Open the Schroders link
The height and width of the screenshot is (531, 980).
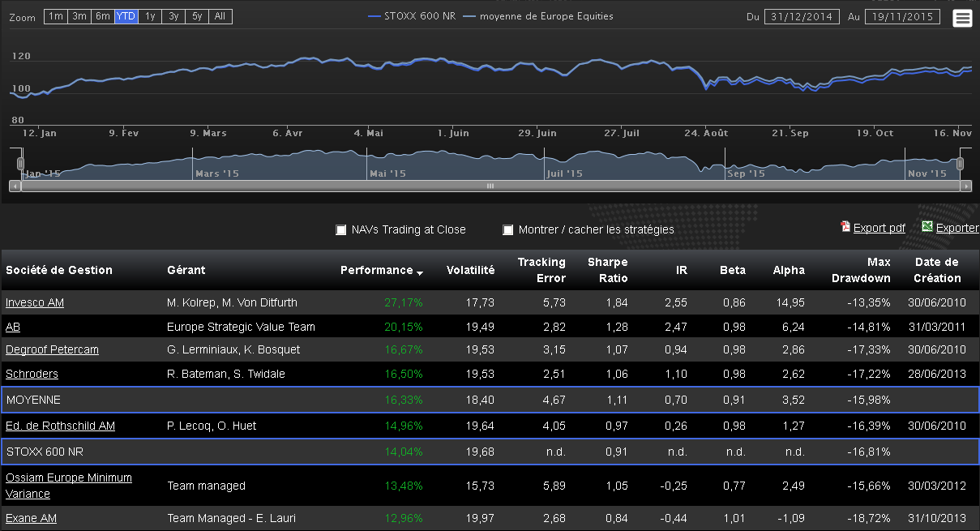(x=32, y=374)
